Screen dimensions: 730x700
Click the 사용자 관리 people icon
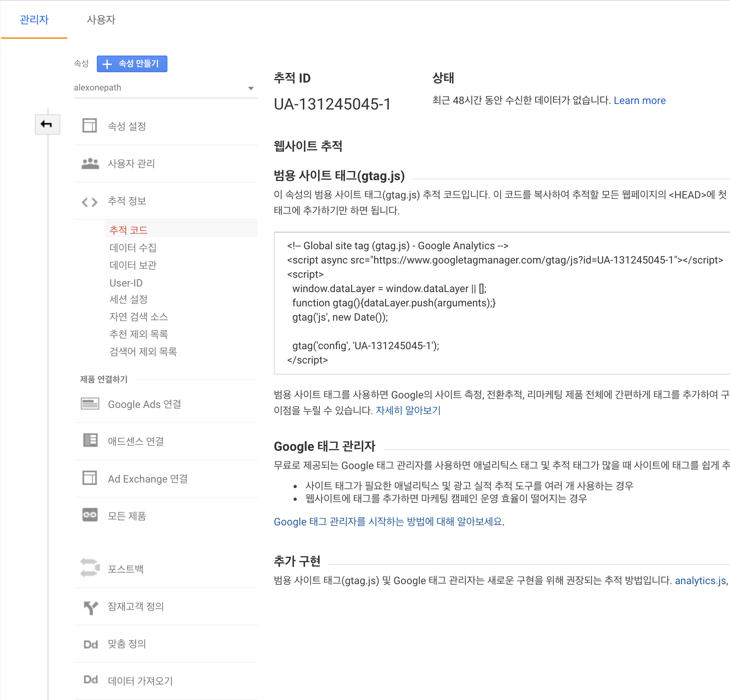coord(90,163)
